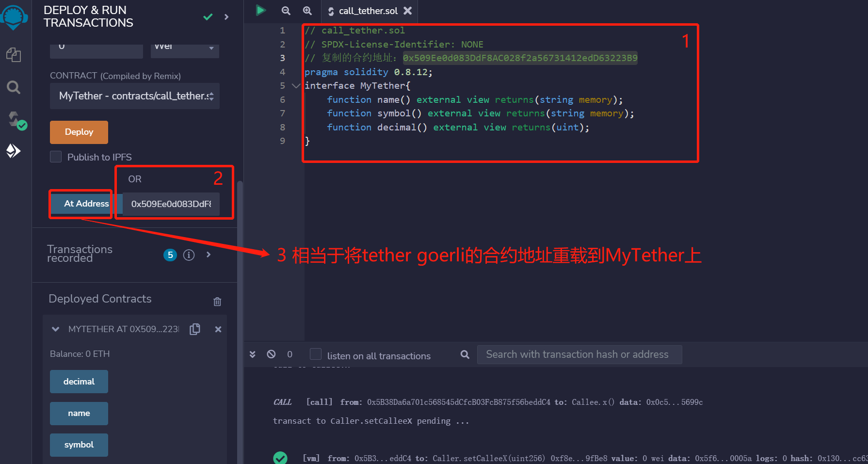Click the terminal search magnifier icon
Screen dimensions: 868x464
(x=465, y=354)
